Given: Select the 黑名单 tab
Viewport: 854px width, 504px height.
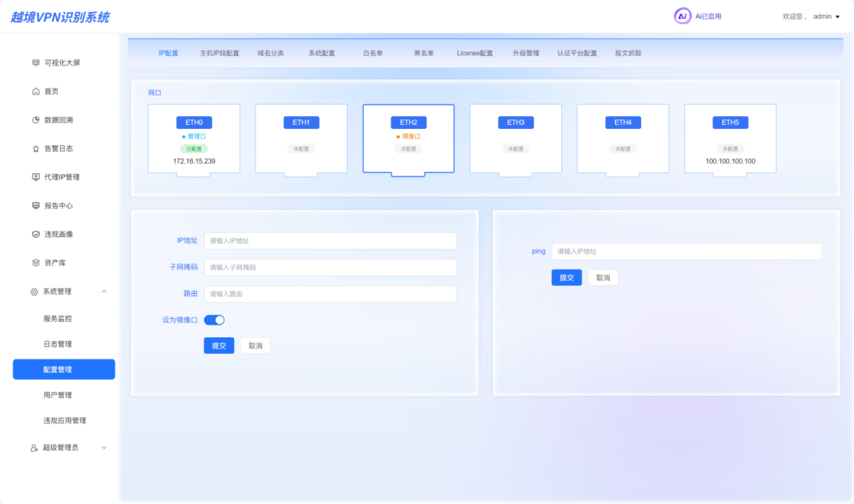Looking at the screenshot, I should [x=424, y=54].
